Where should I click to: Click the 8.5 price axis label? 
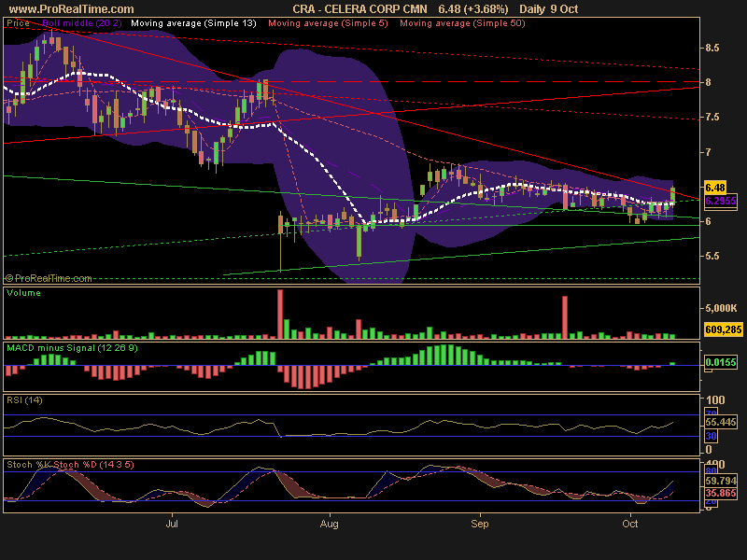click(x=712, y=48)
